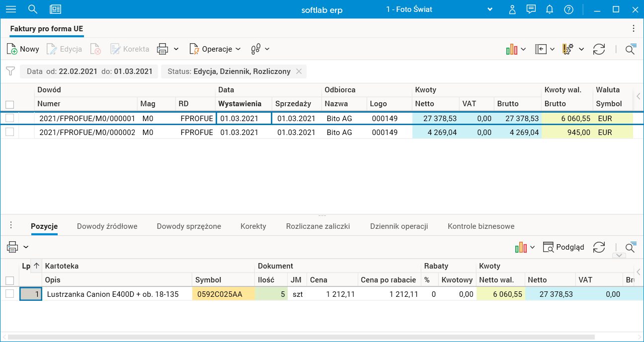Open the news panel icon

pyautogui.click(x=56, y=9)
